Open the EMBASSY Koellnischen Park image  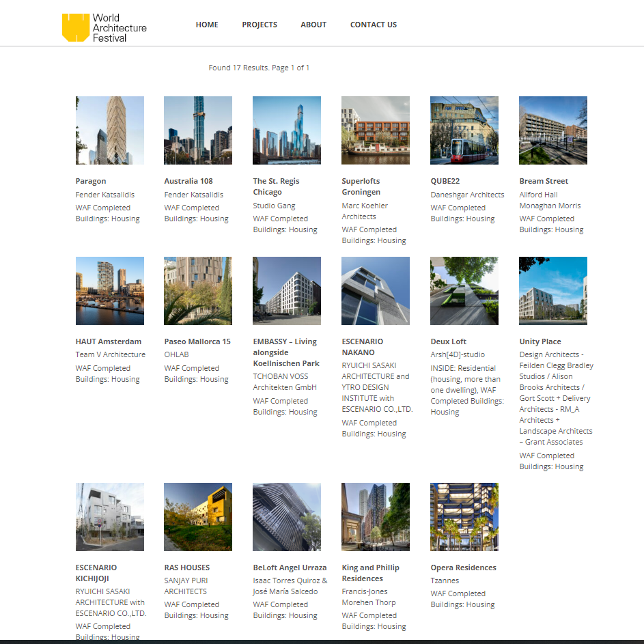(287, 291)
